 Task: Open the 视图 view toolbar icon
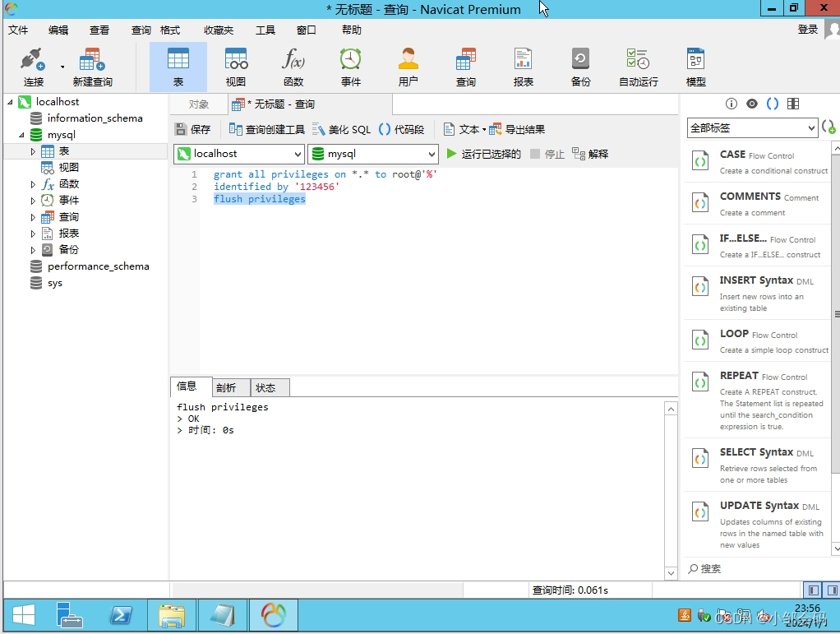coord(236,67)
